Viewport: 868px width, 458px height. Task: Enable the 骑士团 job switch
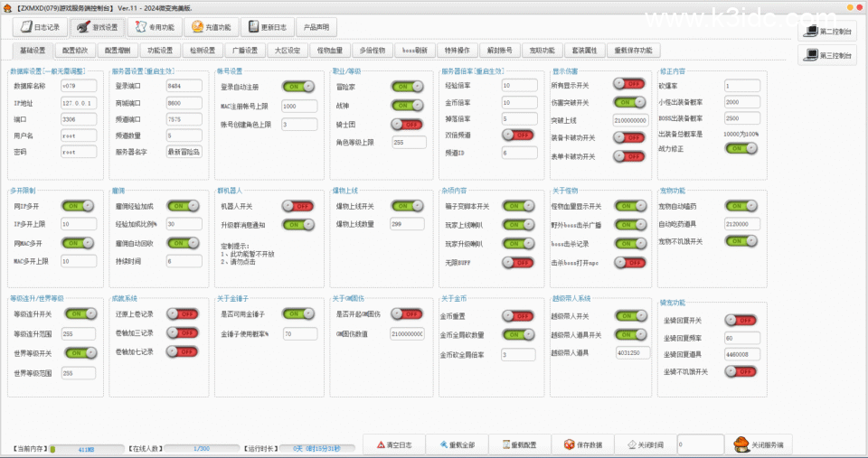(408, 125)
